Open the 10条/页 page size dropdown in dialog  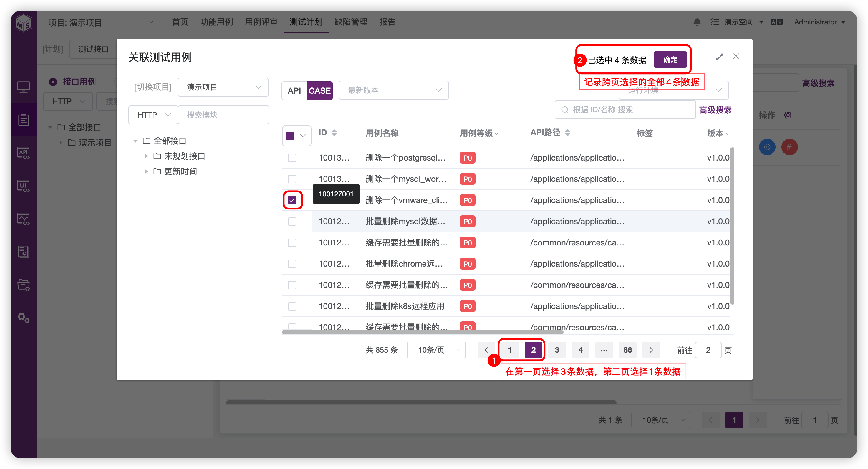point(436,350)
